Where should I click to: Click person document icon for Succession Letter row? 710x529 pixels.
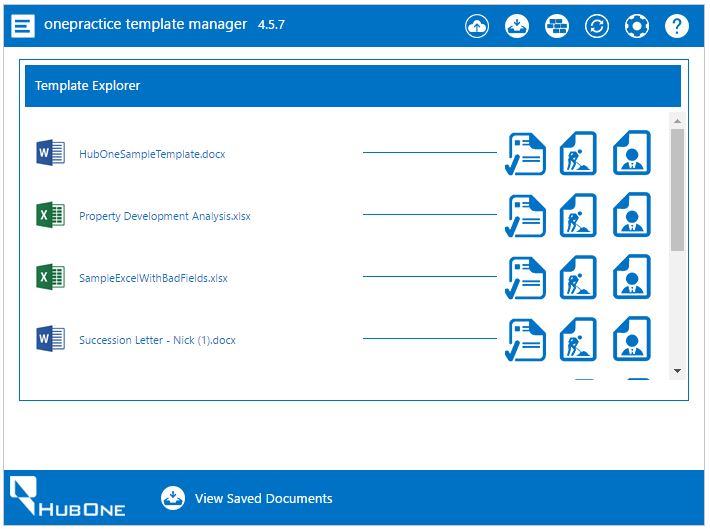632,339
